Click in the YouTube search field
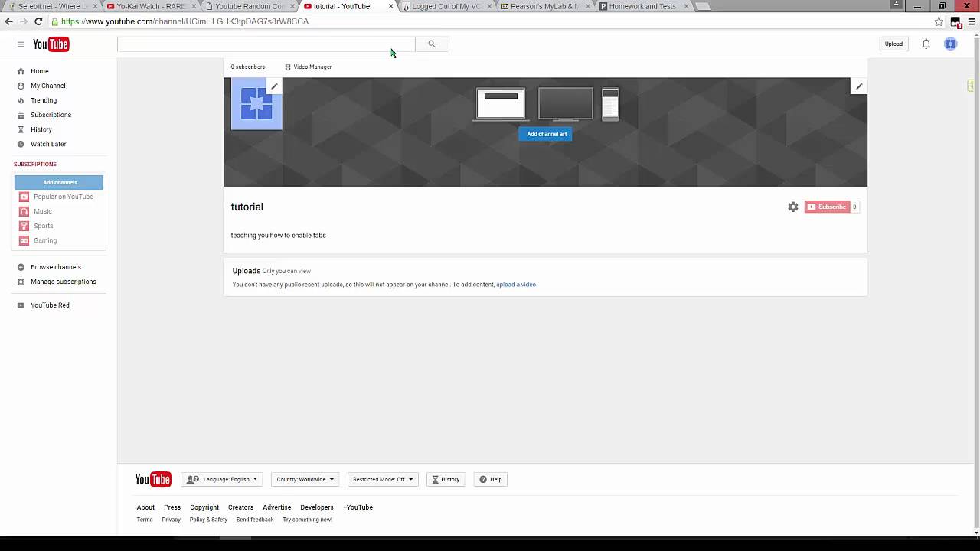Image resolution: width=980 pixels, height=551 pixels. pos(266,44)
